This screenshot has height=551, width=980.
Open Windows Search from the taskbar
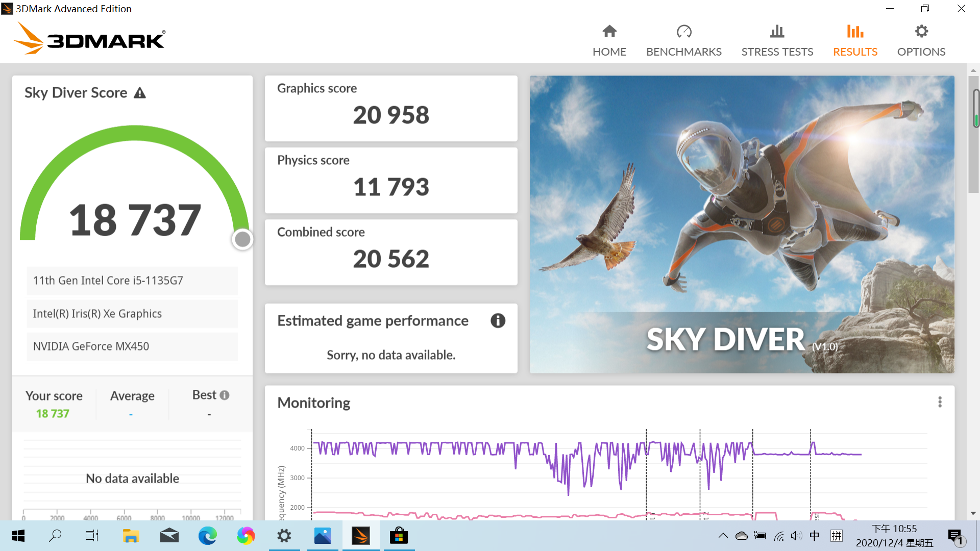55,536
